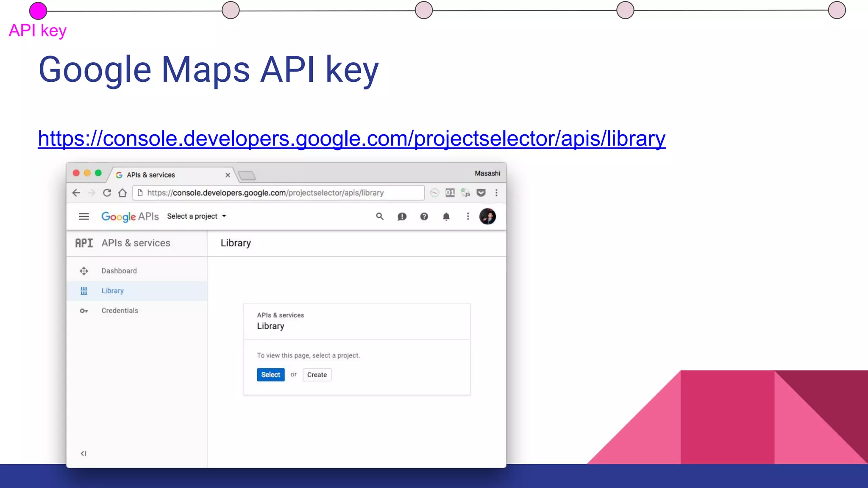Open a new browser tab
The width and height of the screenshot is (868, 488).
[247, 175]
